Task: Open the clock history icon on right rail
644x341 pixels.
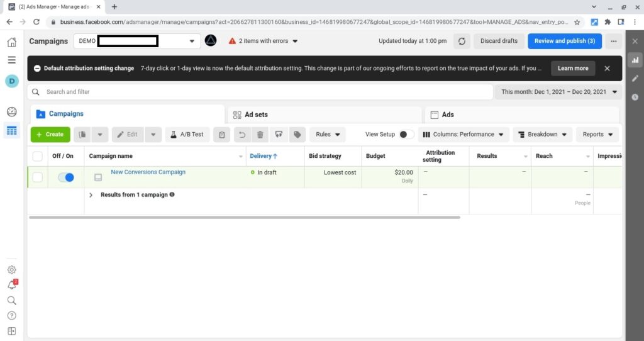Action: (635, 97)
